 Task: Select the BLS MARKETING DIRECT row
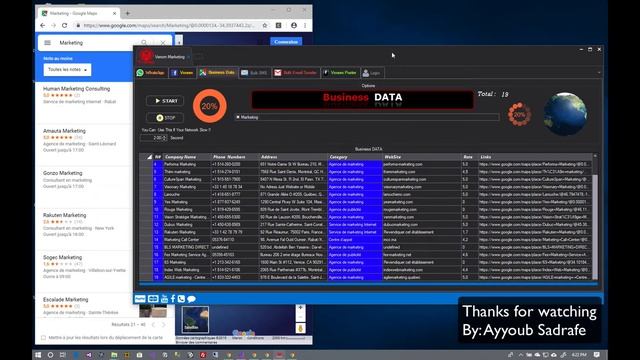pyautogui.click(x=366, y=247)
